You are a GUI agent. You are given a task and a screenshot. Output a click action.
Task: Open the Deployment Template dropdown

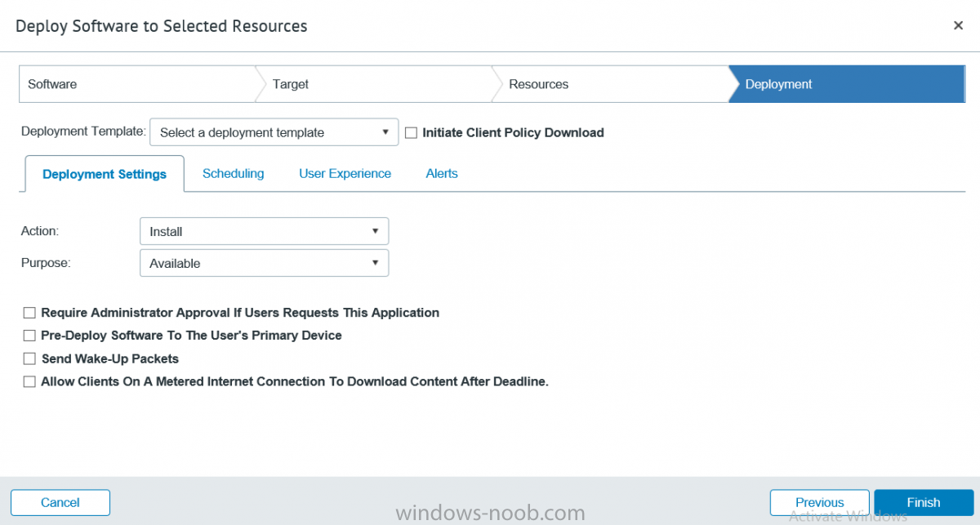point(274,132)
